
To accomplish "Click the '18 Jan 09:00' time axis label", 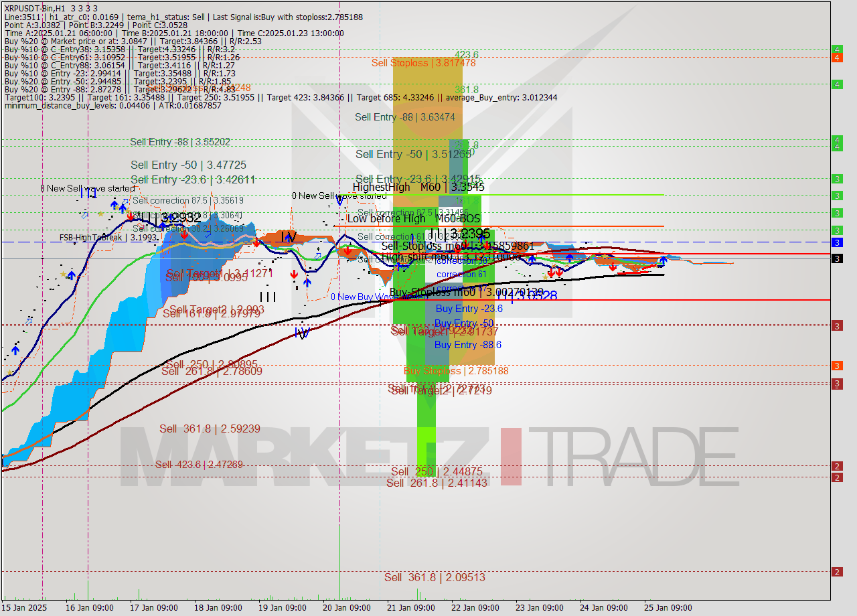I will [x=218, y=608].
